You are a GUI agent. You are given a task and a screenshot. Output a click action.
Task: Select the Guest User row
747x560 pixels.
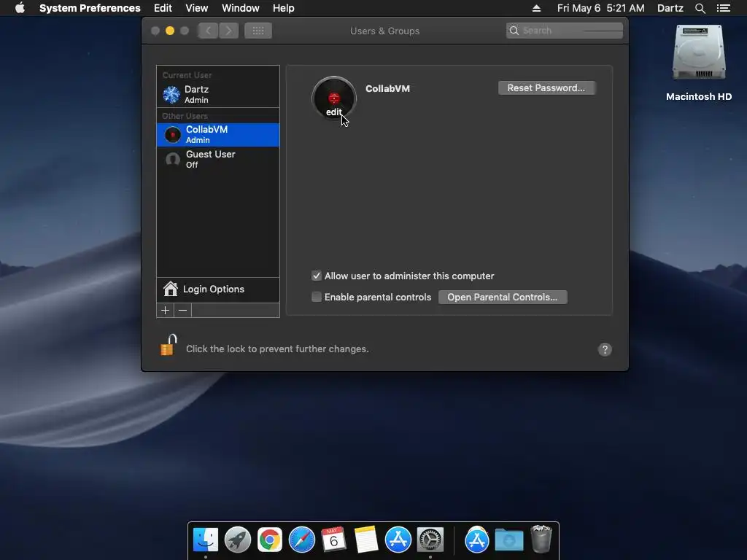pyautogui.click(x=217, y=159)
